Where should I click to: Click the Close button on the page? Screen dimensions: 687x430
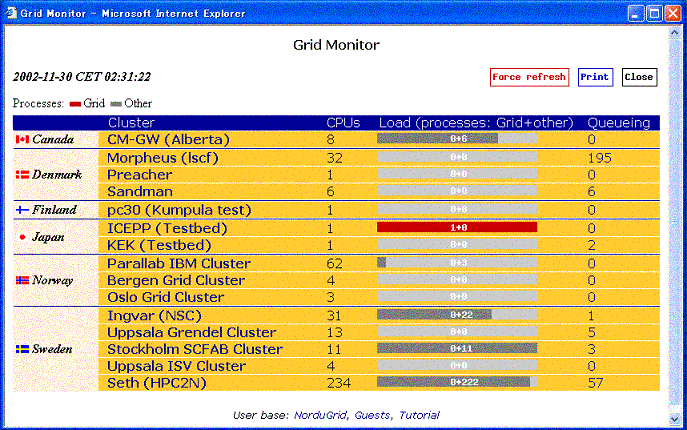tap(639, 77)
